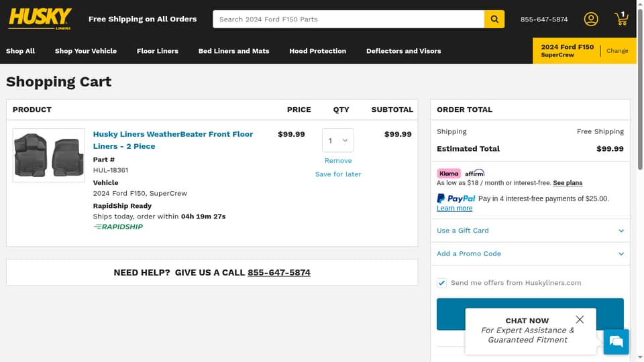Open the user account icon
Screen dimensions: 644x362
click(590, 19)
